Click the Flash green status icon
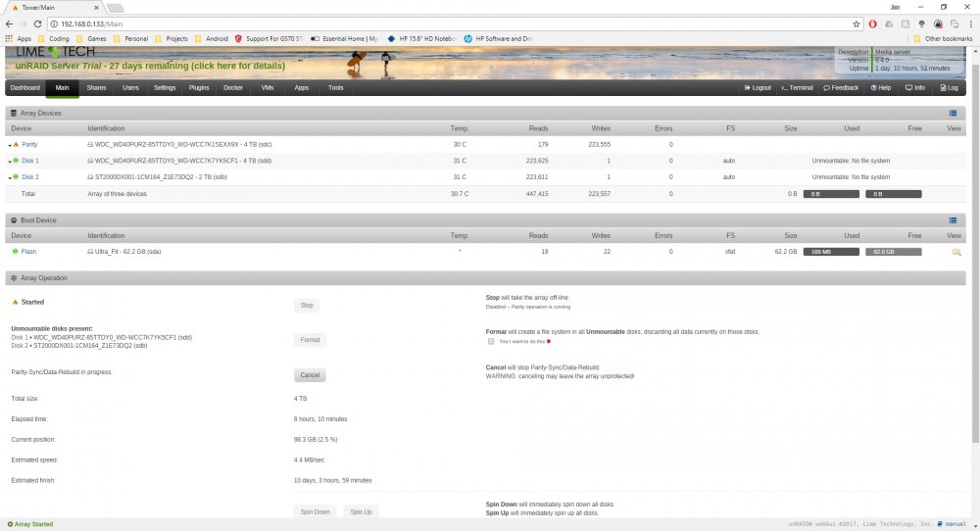This screenshot has height=531, width=980. (x=15, y=251)
